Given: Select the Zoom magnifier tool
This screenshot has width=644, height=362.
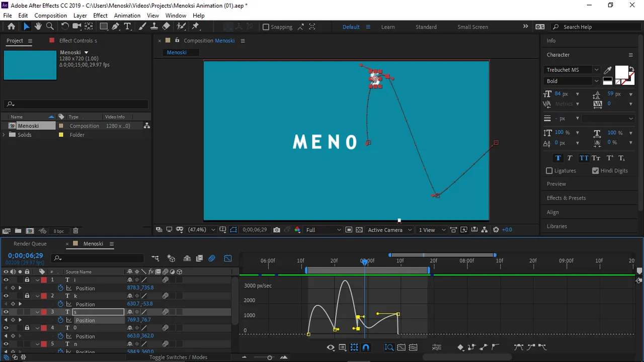Looking at the screenshot, I should (50, 27).
